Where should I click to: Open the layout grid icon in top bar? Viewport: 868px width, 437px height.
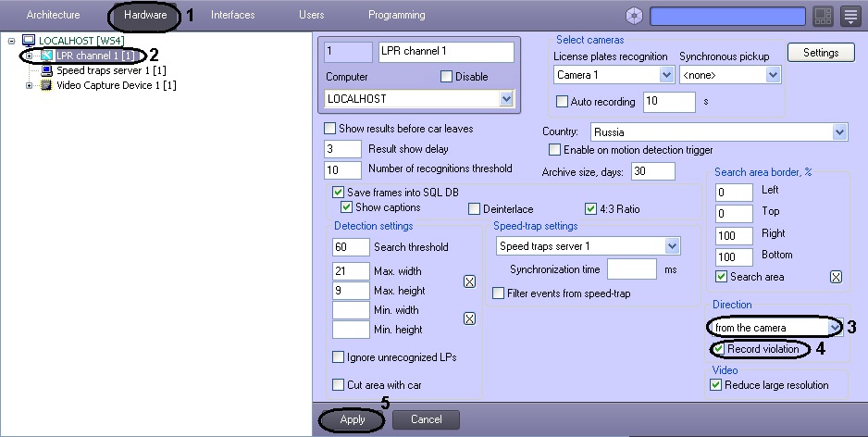click(x=824, y=16)
